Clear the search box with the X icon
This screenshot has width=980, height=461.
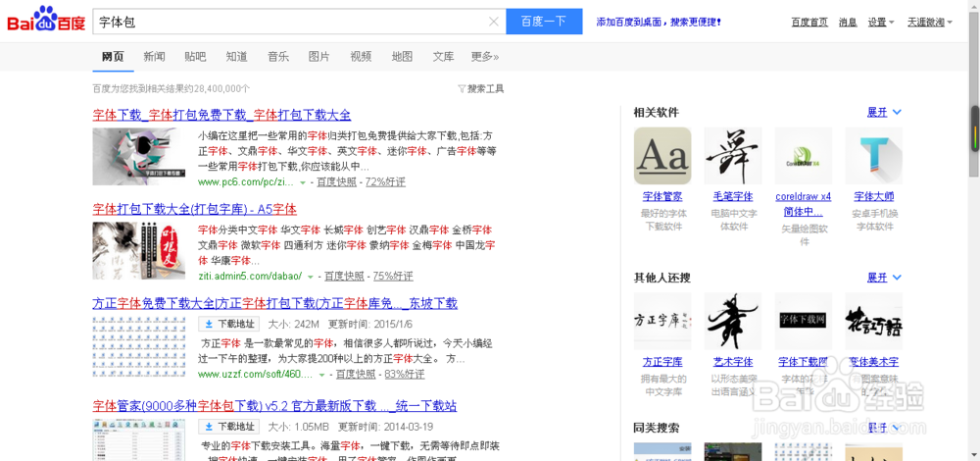pos(493,22)
